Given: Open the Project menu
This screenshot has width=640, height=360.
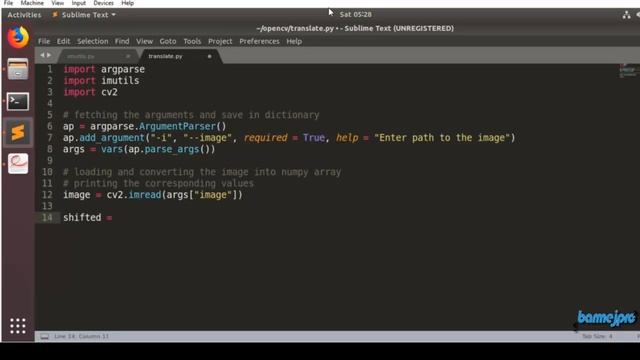Looking at the screenshot, I should coord(220,41).
